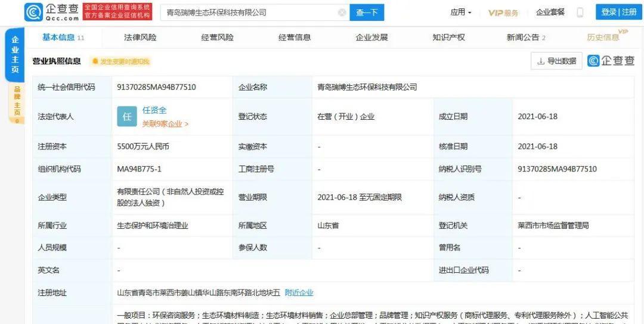Viewport: 644px width, 324px height.
Task: Switch to the 经营风险 tab
Action: pyautogui.click(x=217, y=38)
